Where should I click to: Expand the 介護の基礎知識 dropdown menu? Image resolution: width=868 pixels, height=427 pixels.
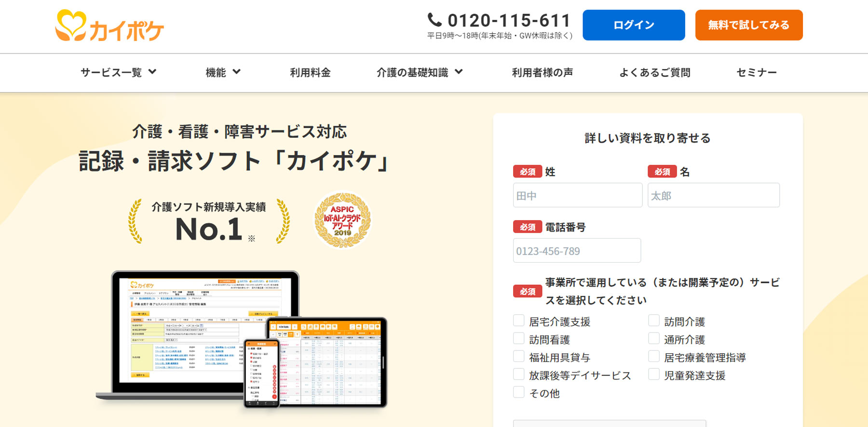[x=420, y=72]
